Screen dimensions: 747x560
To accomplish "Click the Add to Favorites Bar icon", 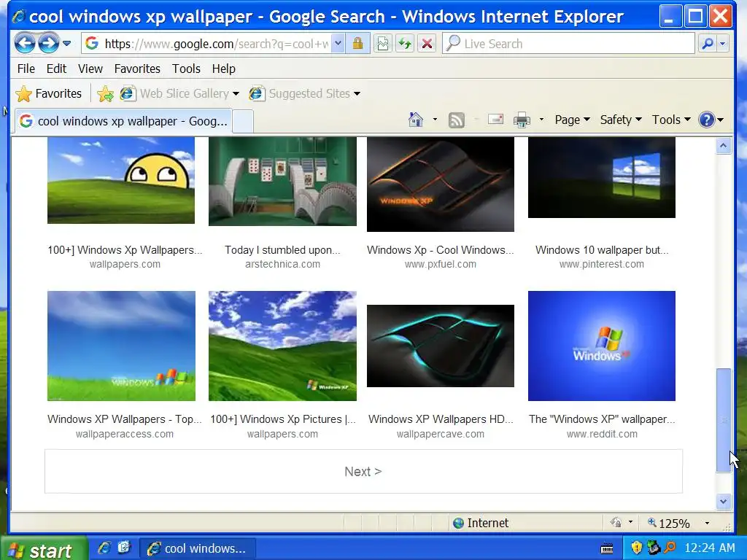I will coord(105,94).
